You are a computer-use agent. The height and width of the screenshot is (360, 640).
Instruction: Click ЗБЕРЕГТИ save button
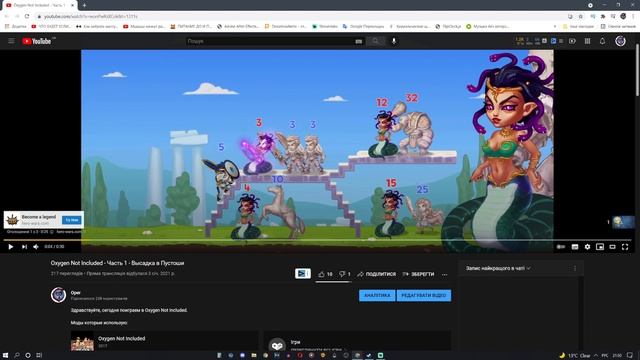pos(418,274)
